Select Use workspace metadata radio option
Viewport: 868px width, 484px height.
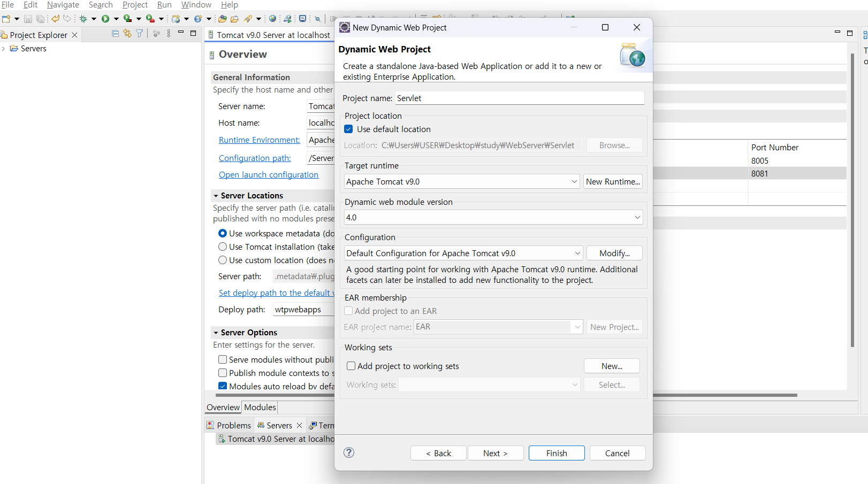pyautogui.click(x=223, y=233)
